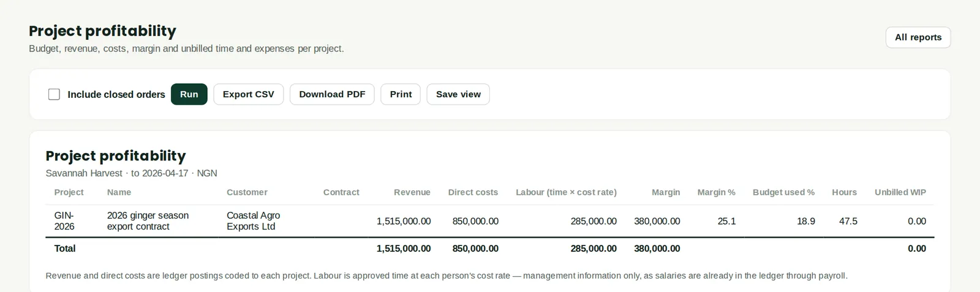Viewport: 980px width, 292px height.
Task: Tick the Include closed orders checkbox
Action: (54, 94)
